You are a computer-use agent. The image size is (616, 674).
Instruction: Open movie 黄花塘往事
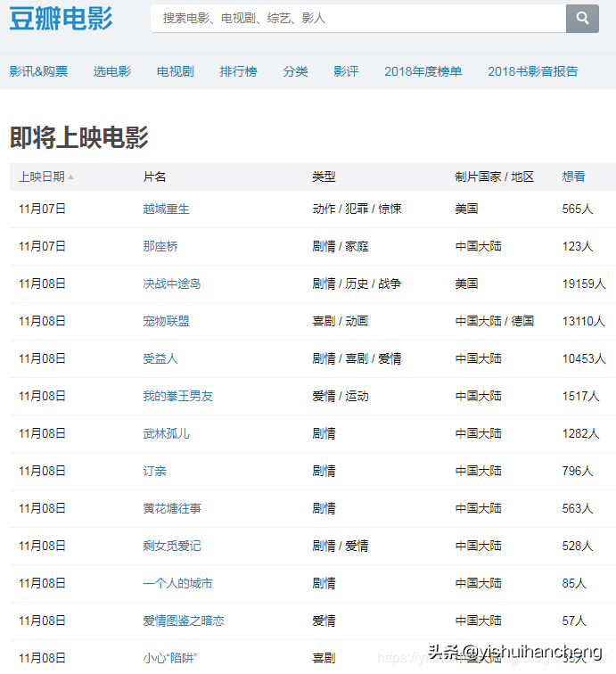(x=172, y=508)
